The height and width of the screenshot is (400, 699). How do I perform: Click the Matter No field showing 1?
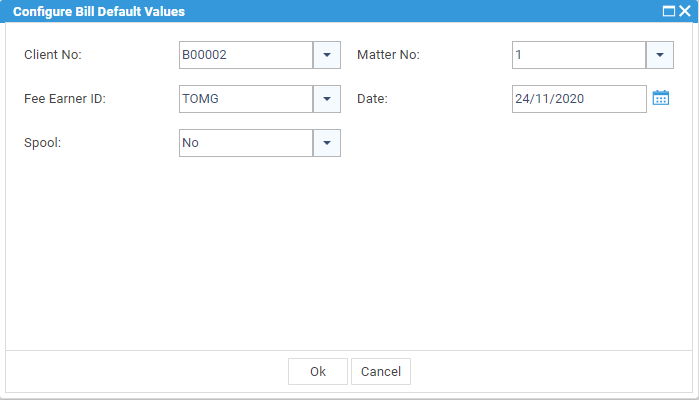tap(579, 55)
